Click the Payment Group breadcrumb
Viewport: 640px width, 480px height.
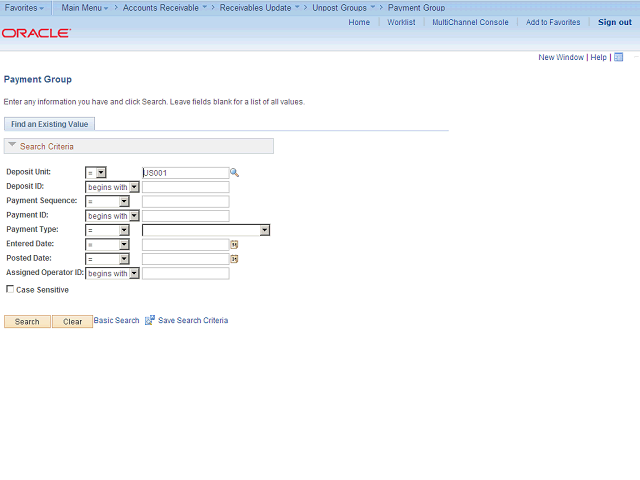point(416,8)
